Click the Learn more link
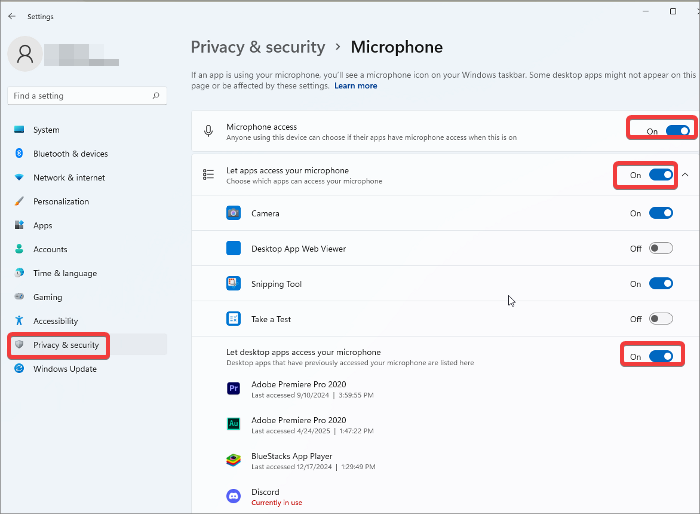The image size is (700, 514). click(x=356, y=86)
